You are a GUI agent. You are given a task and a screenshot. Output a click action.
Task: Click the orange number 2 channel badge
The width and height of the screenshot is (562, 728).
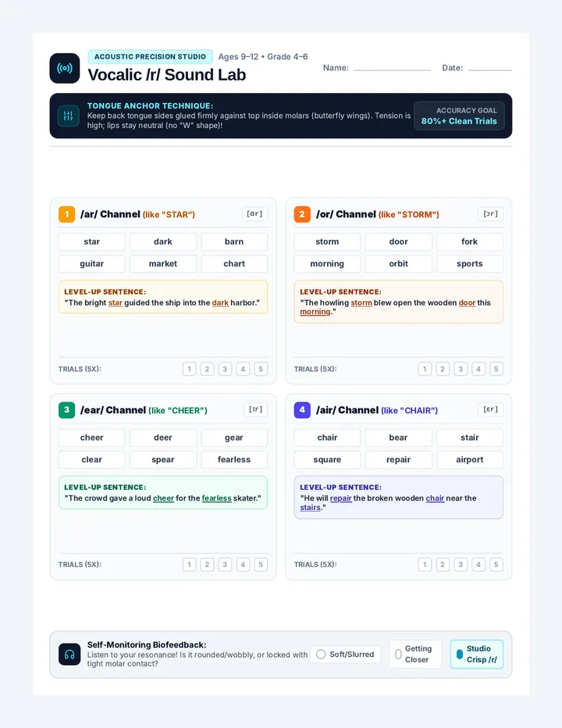click(x=302, y=214)
